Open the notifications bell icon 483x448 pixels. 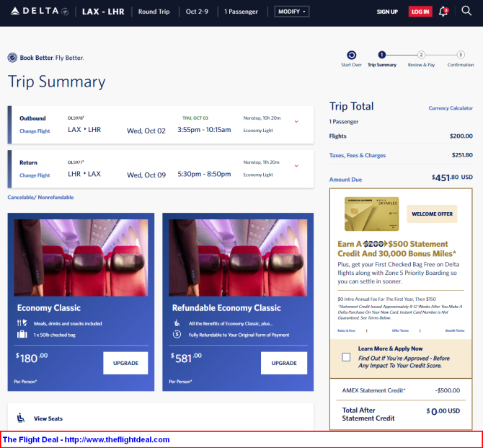pos(443,12)
